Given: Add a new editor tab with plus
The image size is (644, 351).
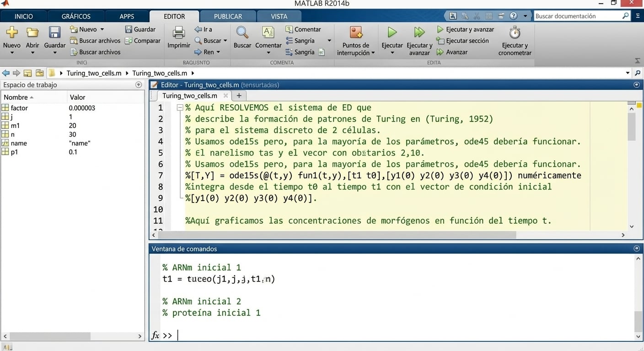Looking at the screenshot, I should pos(239,96).
